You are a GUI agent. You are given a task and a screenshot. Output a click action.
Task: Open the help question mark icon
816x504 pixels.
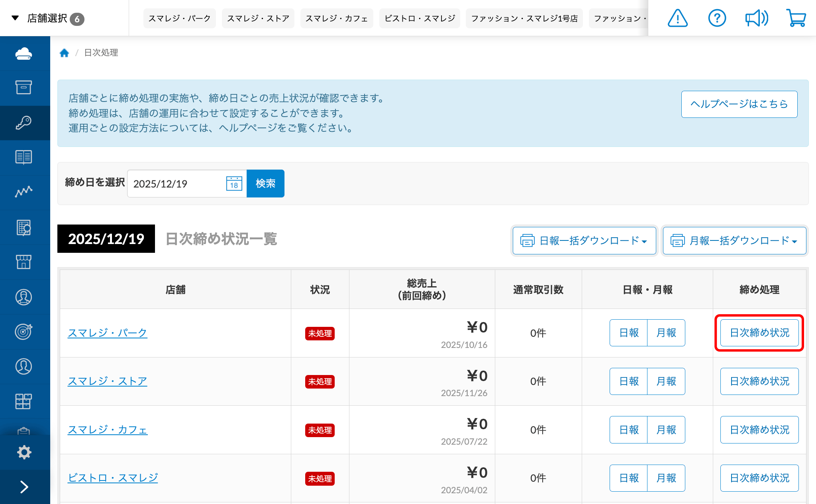717,18
